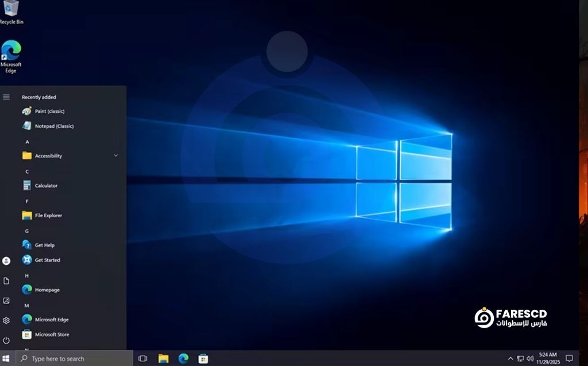Launch the Get Help app
This screenshot has width=588, height=366.
tap(44, 246)
